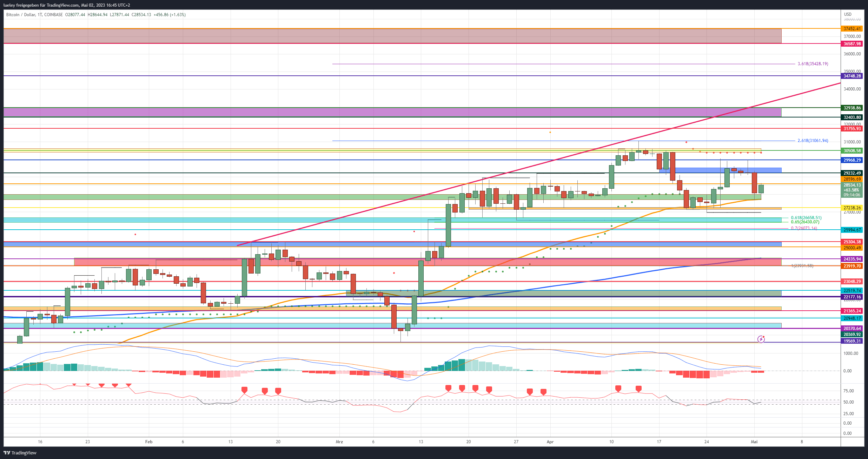Viewport: 868px width, 459px height.
Task: Click the TradingView logo in the bottom-left corner
Action: click(20, 453)
